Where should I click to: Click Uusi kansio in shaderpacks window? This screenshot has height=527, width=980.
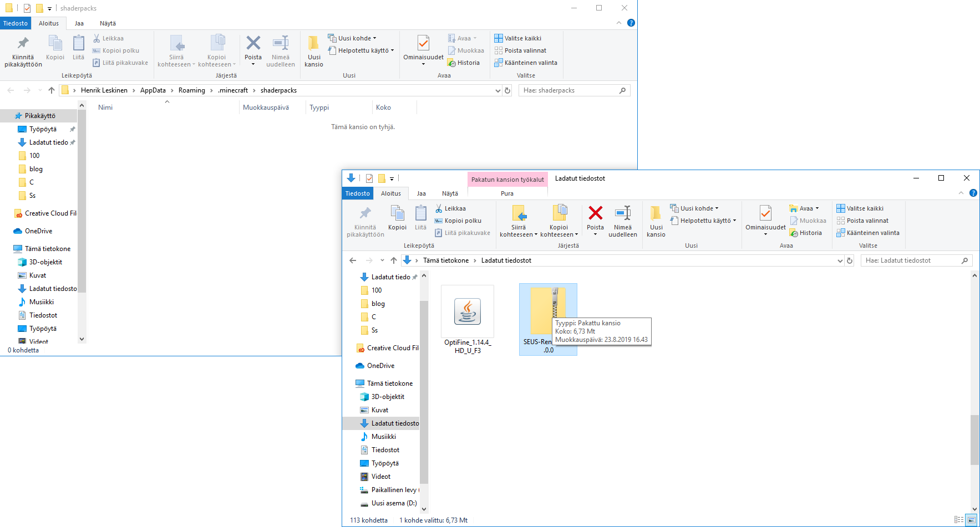314,51
